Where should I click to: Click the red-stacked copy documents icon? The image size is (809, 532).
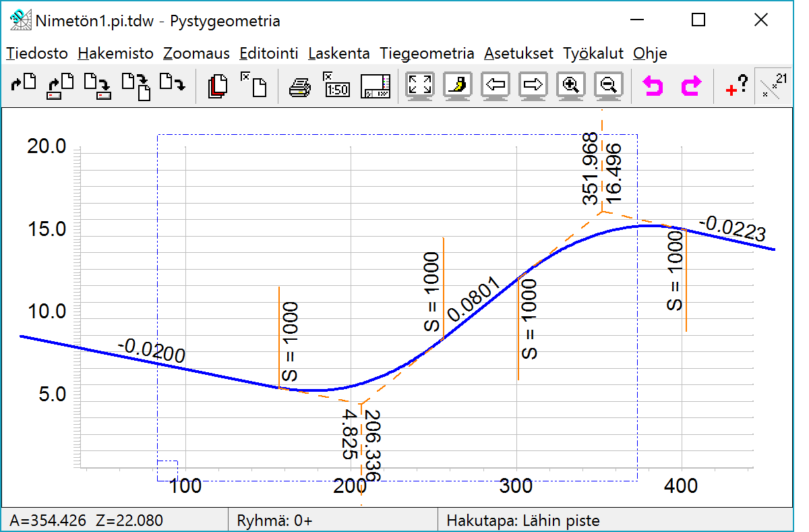[218, 86]
